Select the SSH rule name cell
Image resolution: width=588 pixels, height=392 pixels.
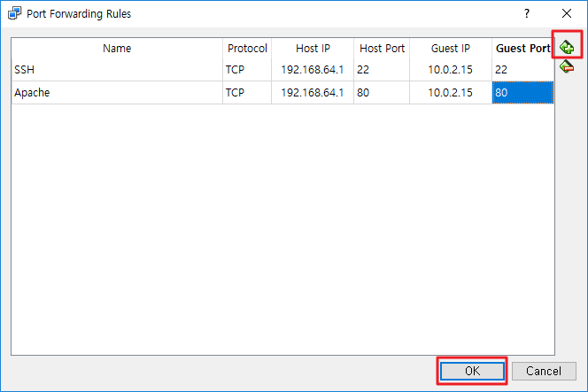117,70
